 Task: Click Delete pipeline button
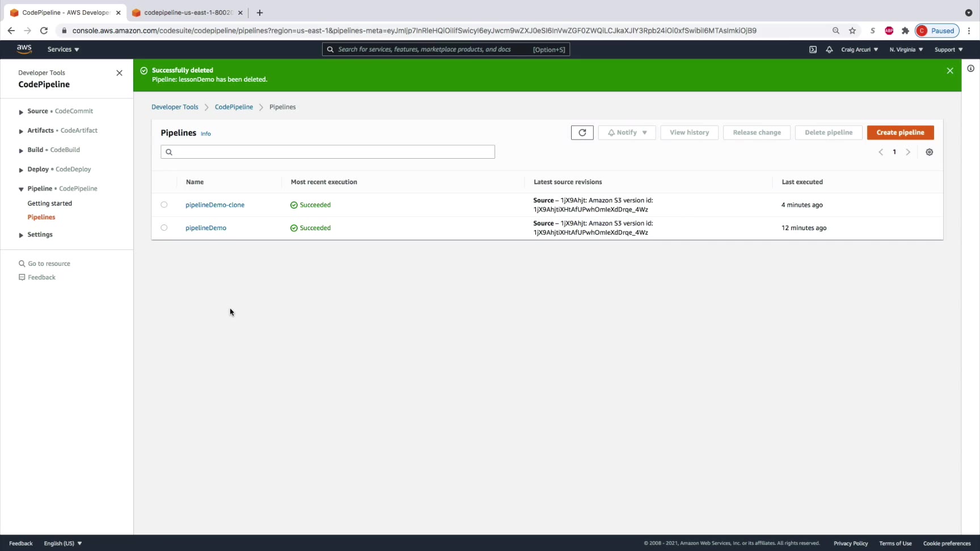pyautogui.click(x=829, y=133)
